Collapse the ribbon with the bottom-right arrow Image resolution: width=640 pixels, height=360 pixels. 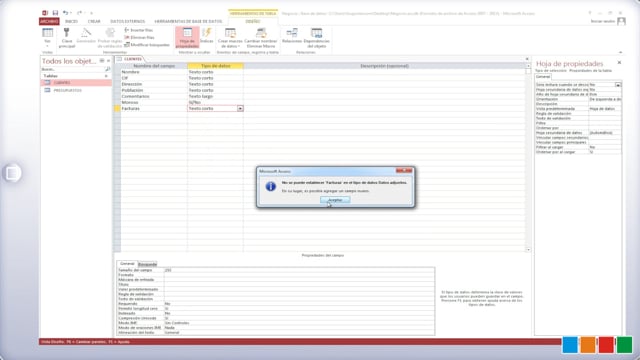[620, 52]
